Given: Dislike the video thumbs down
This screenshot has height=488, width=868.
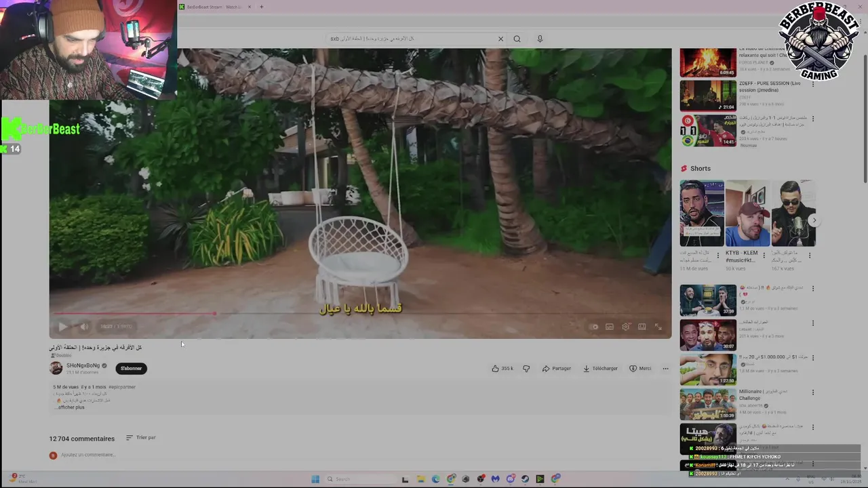Looking at the screenshot, I should (x=526, y=369).
